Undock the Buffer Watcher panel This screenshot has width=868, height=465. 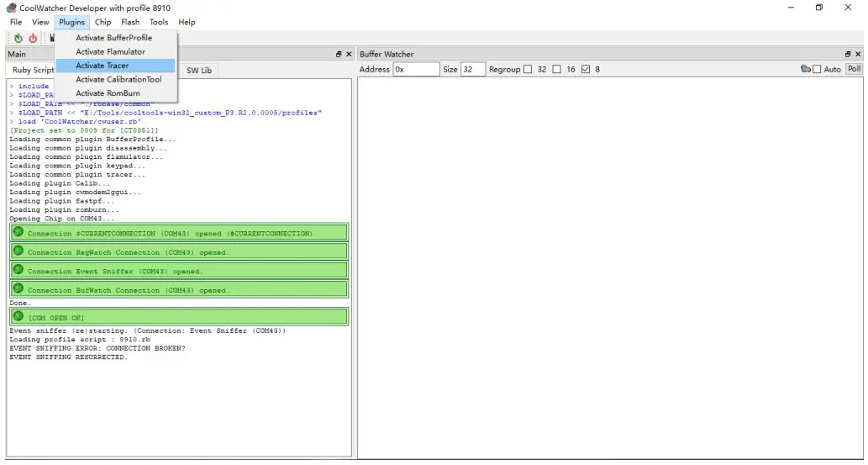[846, 54]
